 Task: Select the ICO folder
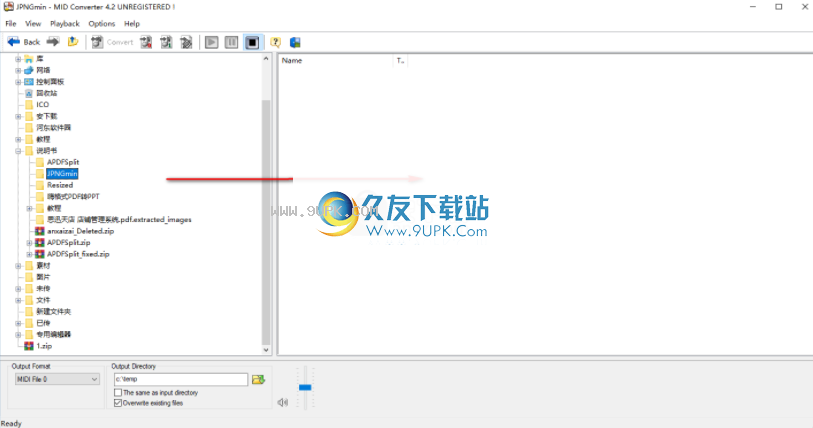tap(43, 105)
